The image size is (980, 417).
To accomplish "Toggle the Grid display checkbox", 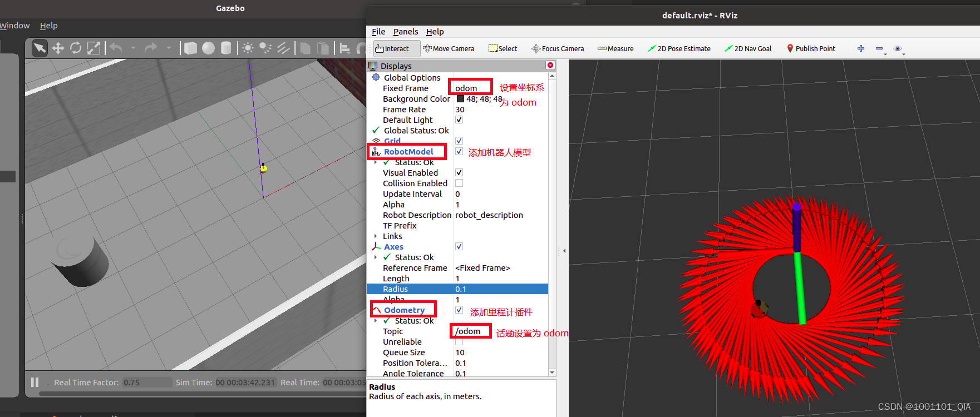I will 459,141.
